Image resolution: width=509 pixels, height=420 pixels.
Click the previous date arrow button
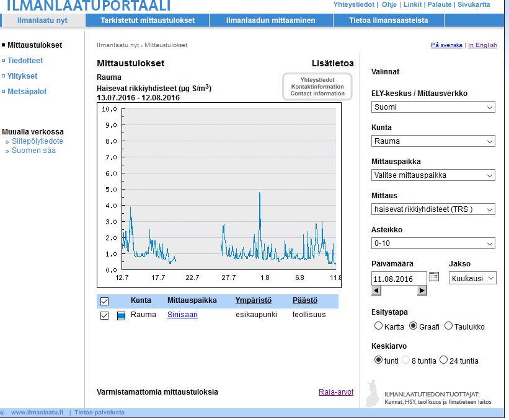[x=376, y=291]
